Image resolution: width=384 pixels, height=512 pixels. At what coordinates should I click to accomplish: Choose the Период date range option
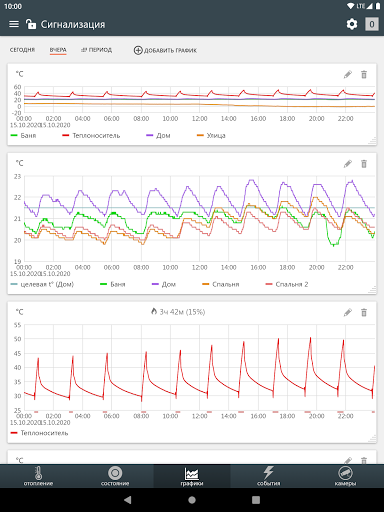coord(96,50)
